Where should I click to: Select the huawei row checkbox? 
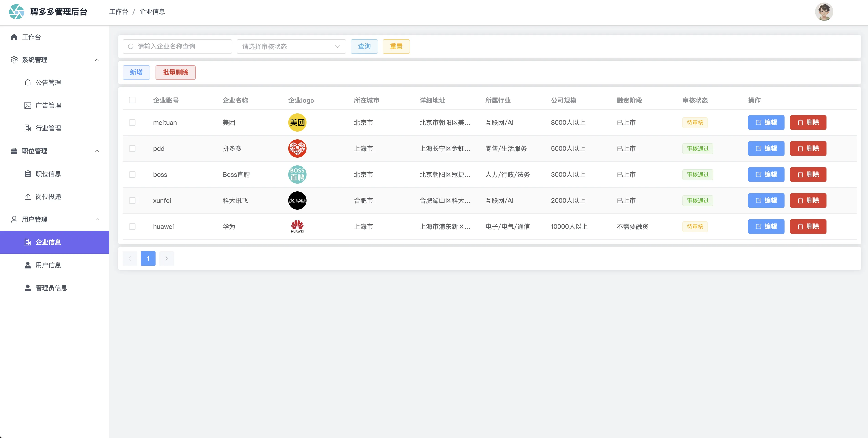[133, 226]
